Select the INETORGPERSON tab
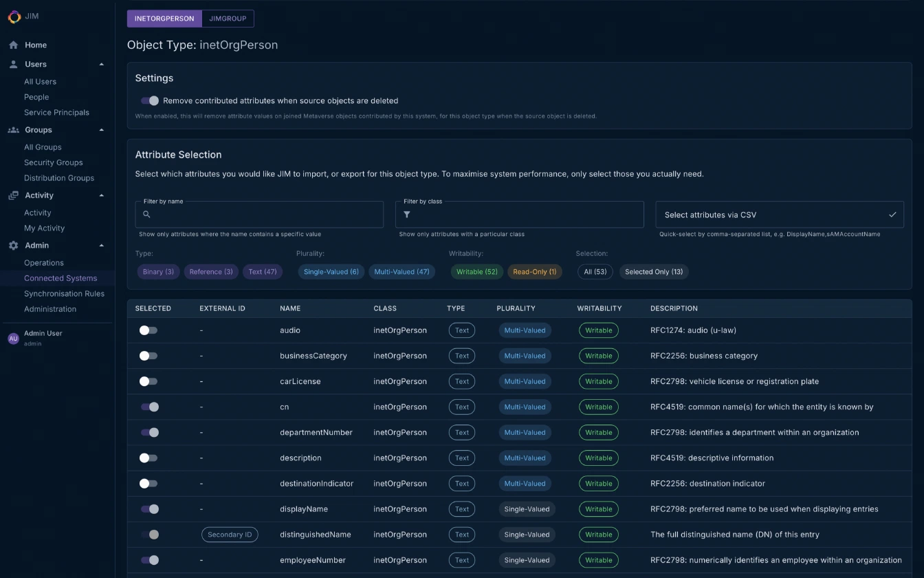 coord(164,19)
